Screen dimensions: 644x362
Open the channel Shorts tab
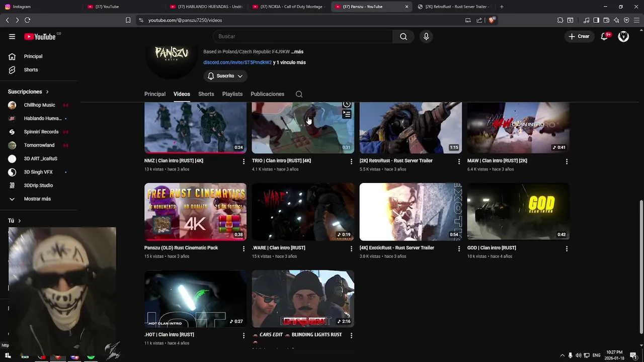coord(206,94)
